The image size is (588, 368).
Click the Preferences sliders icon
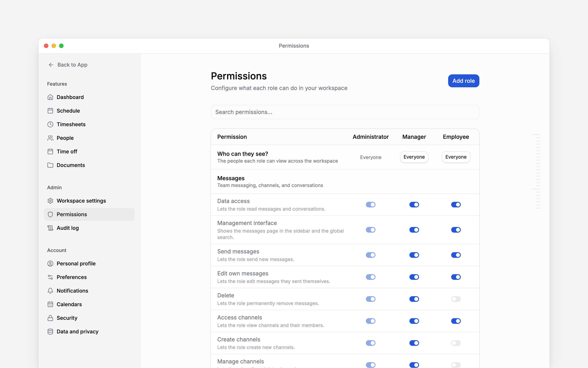pos(50,277)
